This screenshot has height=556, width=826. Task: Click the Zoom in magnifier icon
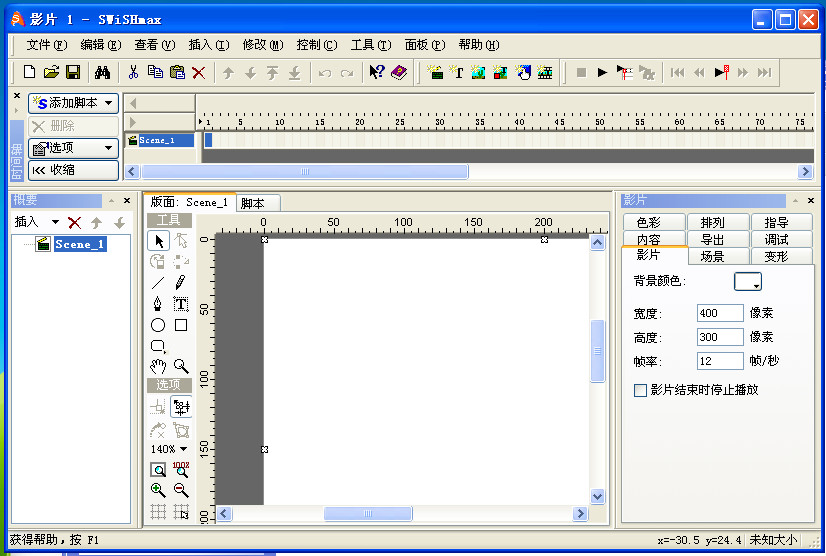(158, 490)
